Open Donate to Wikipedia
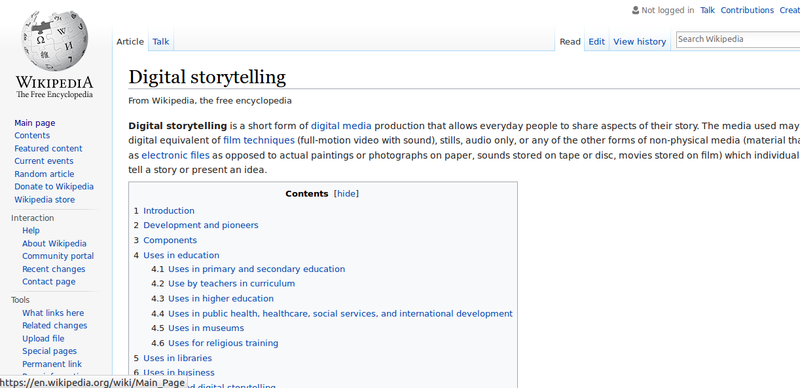Screen dimensions: 800x388 pos(54,187)
